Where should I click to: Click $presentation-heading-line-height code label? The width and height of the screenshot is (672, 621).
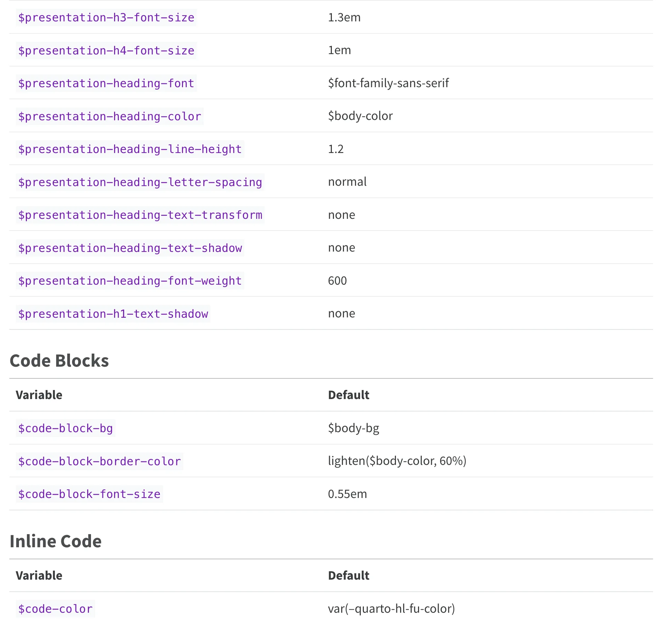click(130, 149)
